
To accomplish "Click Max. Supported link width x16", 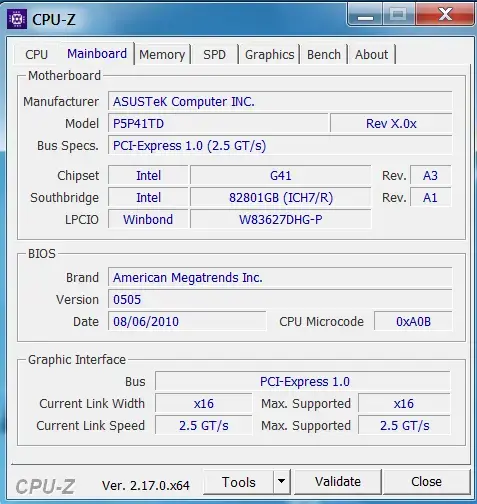I will point(404,403).
